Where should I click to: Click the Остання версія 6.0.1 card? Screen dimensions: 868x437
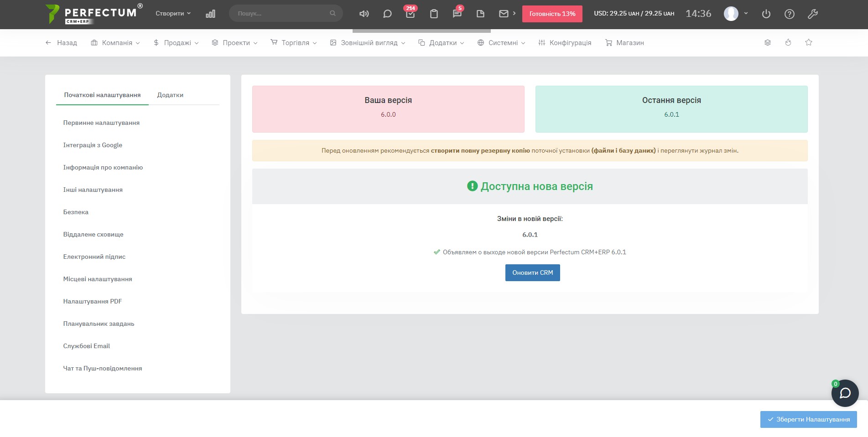coord(671,109)
